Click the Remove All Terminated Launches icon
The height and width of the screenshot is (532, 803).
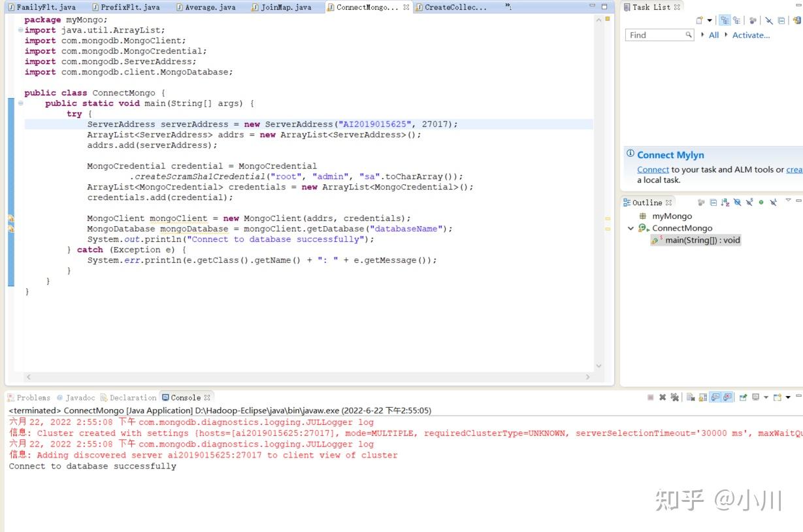[x=676, y=397]
